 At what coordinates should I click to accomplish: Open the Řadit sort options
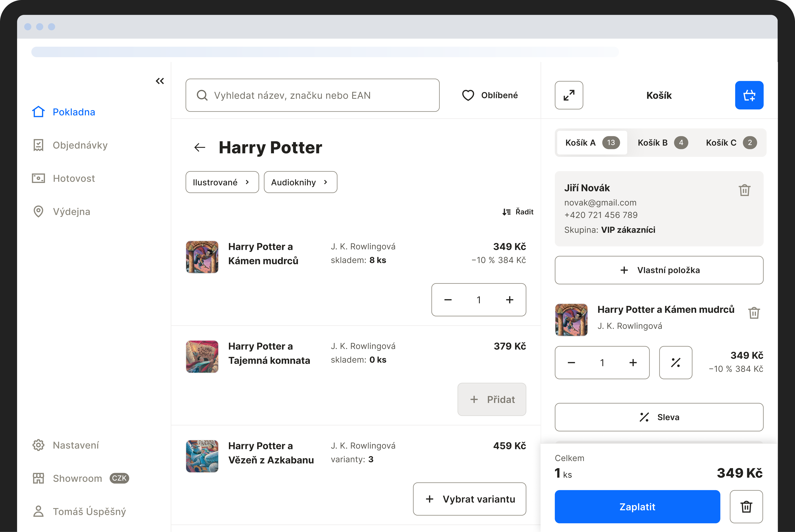point(518,212)
